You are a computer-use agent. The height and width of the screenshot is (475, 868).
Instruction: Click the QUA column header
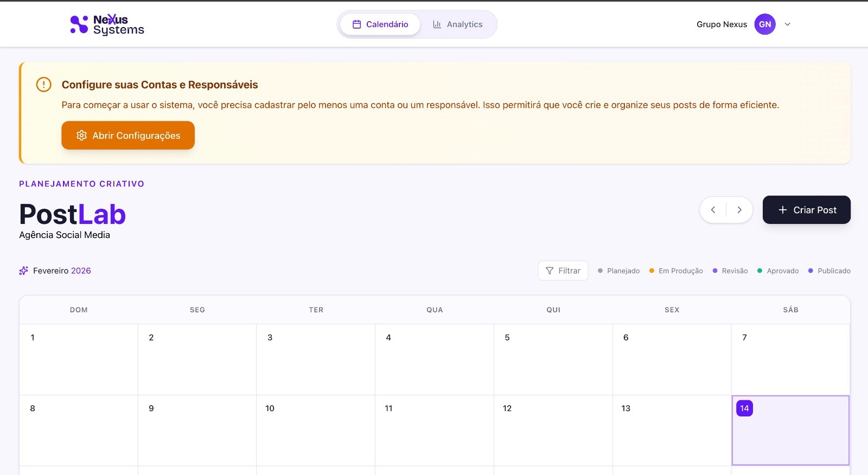[435, 310]
